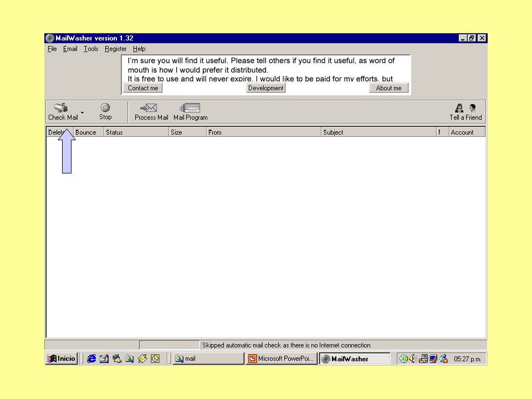The image size is (532, 399).
Task: Click the Process Mail envelope button
Action: (151, 111)
